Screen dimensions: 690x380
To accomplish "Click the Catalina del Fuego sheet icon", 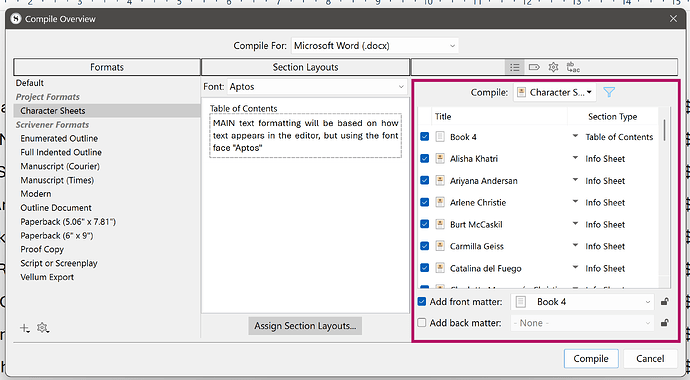I will [x=440, y=268].
